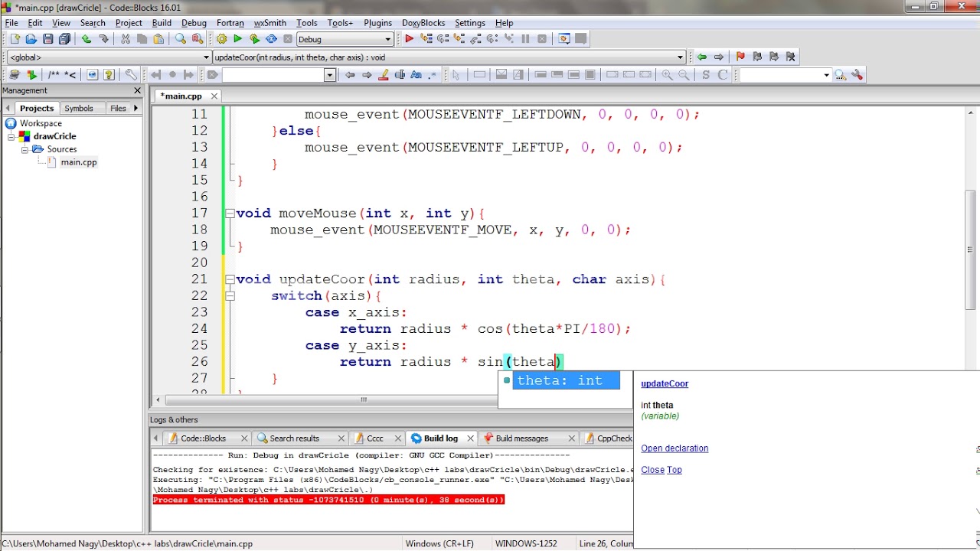
Task: Save the current file with the floppy icon
Action: 48,39
